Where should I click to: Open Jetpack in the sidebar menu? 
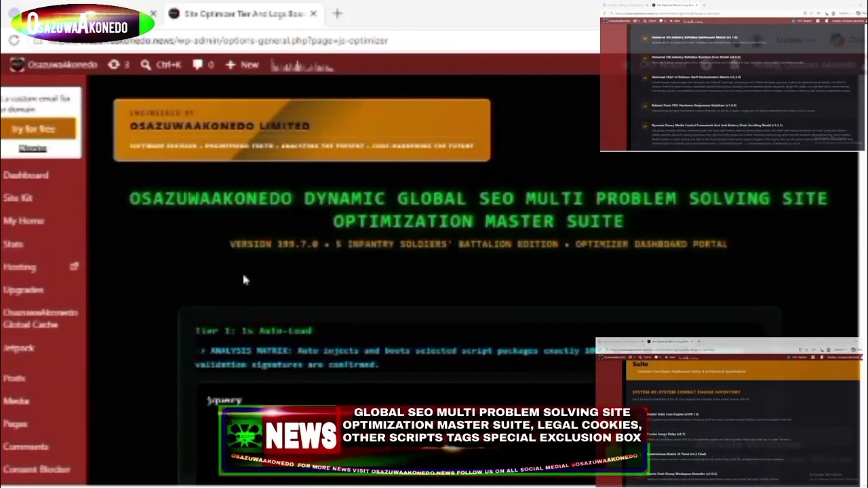click(18, 348)
